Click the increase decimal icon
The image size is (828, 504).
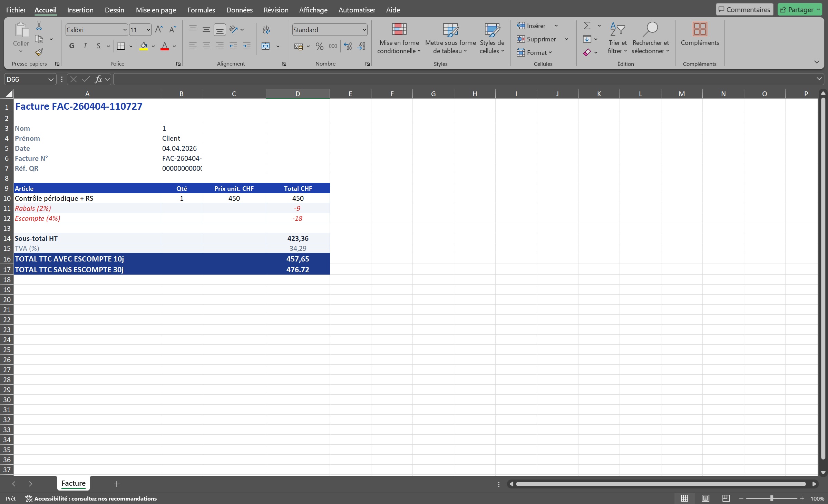click(x=348, y=46)
